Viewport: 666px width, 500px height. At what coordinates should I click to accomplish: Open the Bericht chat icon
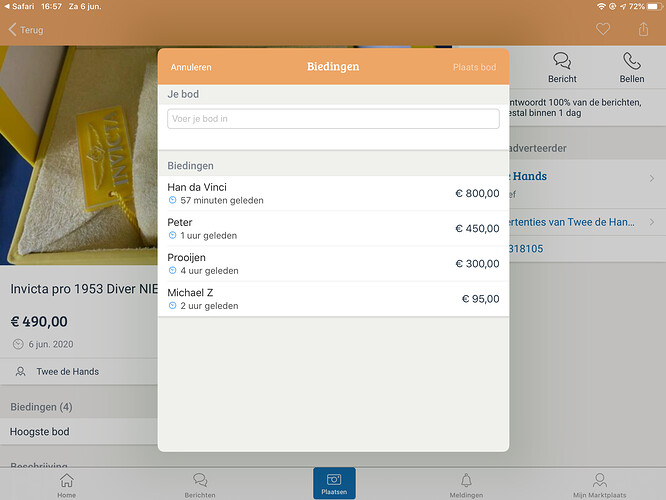coord(562,61)
